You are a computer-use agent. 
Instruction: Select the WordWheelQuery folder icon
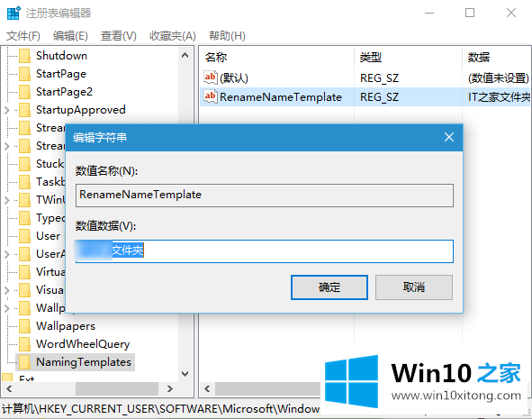(25, 344)
